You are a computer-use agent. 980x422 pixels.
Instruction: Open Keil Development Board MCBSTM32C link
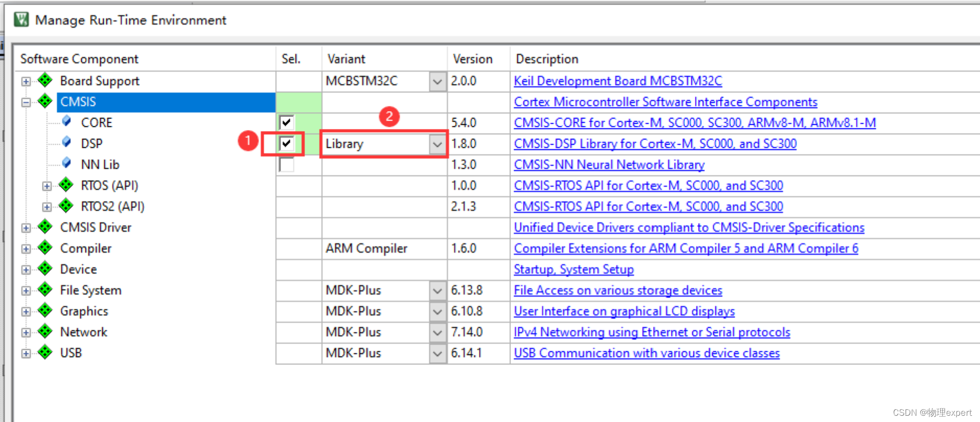pos(618,81)
